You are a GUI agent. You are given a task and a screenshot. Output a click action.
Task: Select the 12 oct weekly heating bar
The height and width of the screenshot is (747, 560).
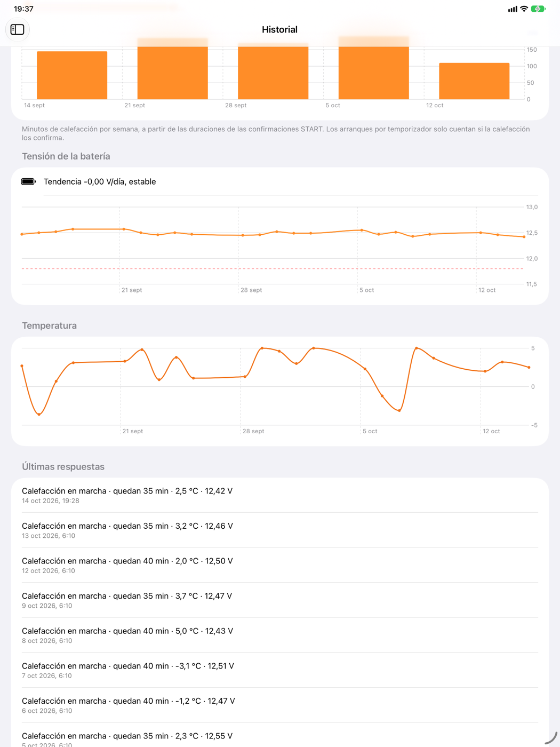pos(474,81)
